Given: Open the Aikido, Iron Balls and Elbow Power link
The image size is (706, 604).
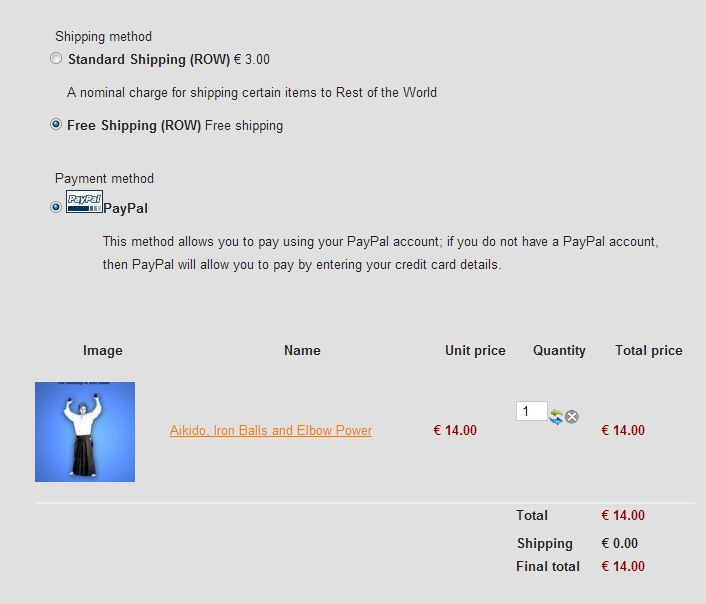Looking at the screenshot, I should click(x=271, y=431).
